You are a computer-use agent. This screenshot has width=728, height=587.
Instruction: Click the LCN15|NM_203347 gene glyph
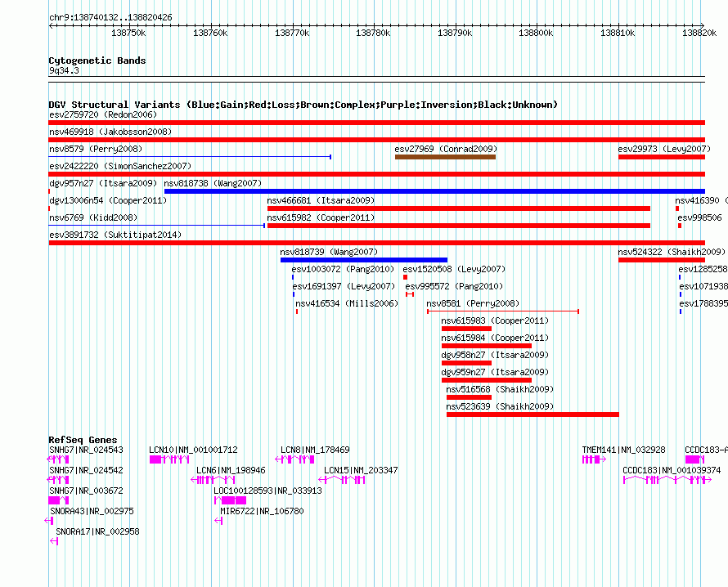(x=342, y=480)
